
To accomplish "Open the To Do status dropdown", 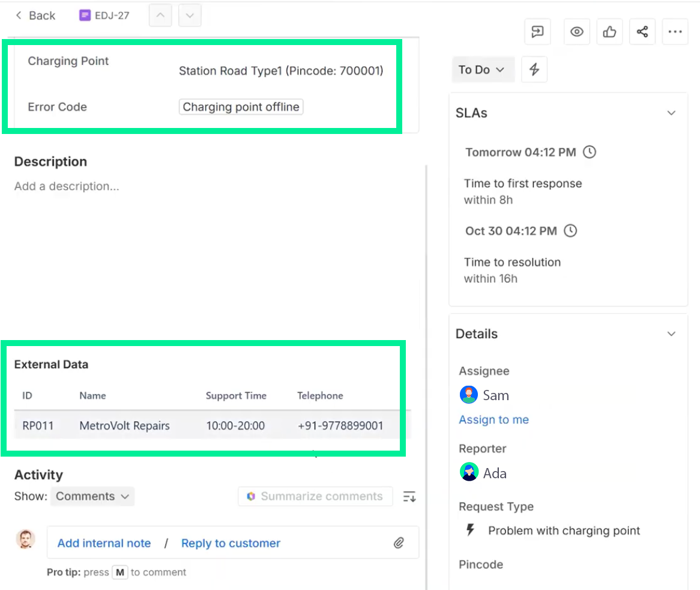I will pyautogui.click(x=483, y=69).
